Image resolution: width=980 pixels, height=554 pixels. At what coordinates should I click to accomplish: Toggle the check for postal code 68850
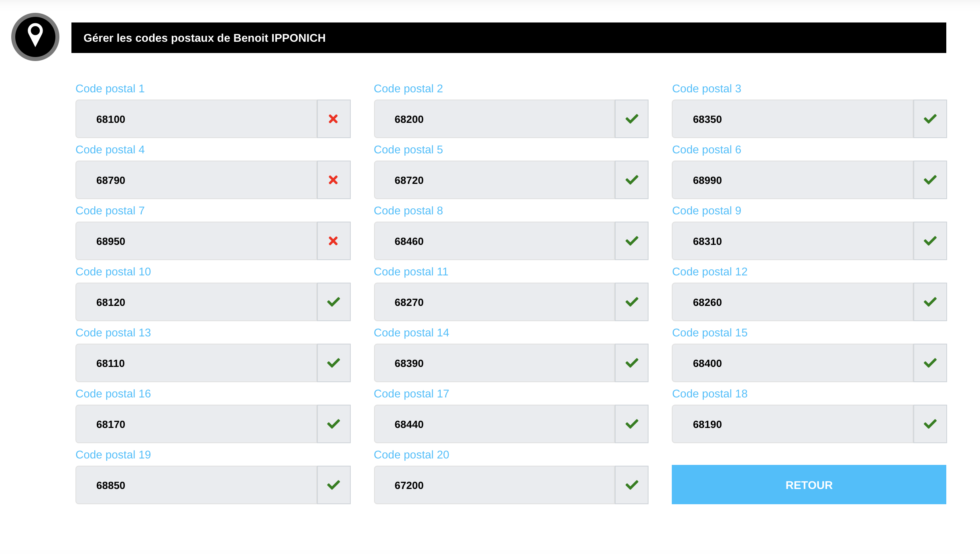tap(333, 485)
